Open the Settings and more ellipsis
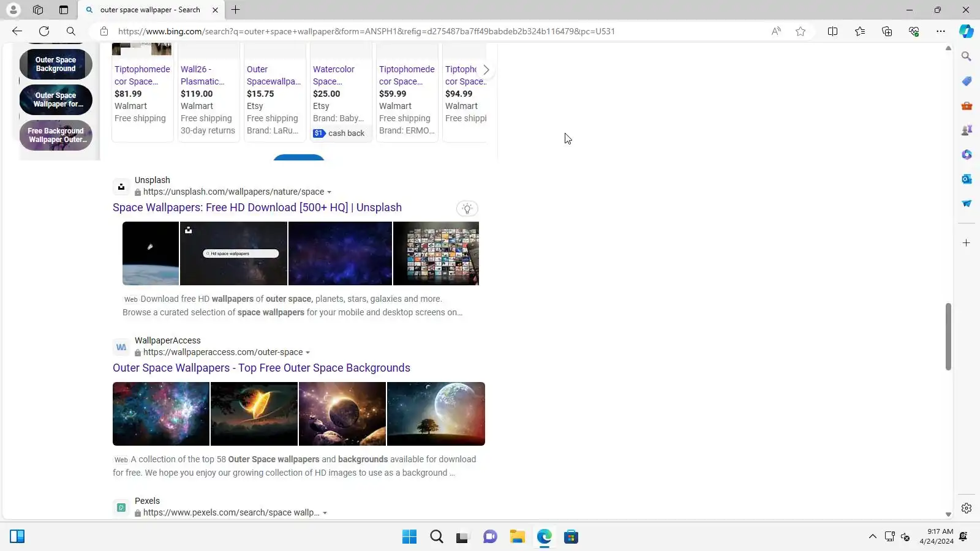 click(x=941, y=31)
